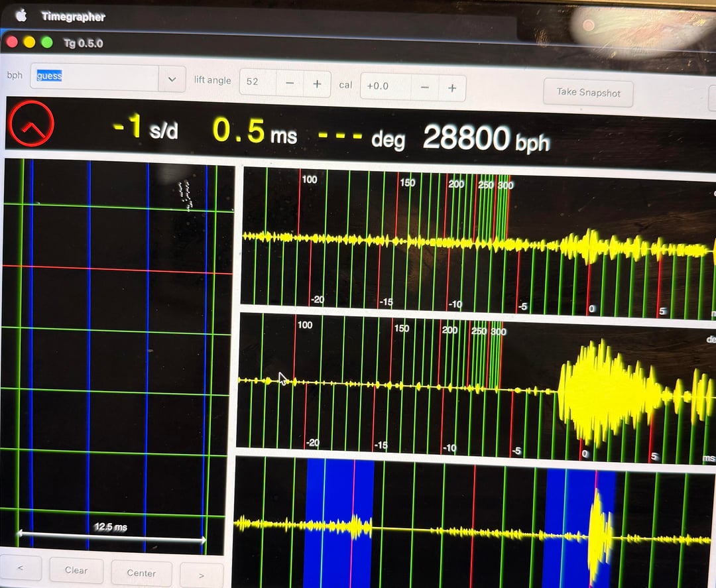716x588 pixels.
Task: Shift paper strip left with < button
Action: 21,567
